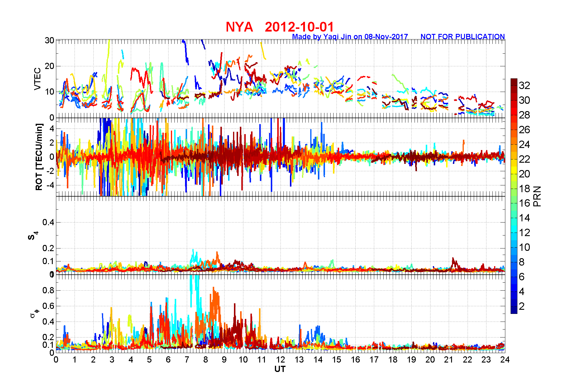Click the colorbar tick label "22"

(x=524, y=159)
